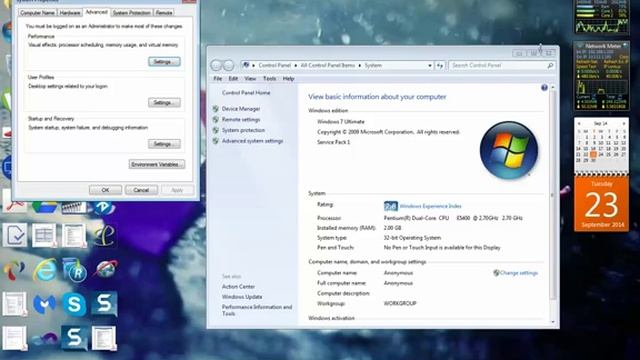Switch to the Remote tab
640x360 pixels.
(164, 13)
